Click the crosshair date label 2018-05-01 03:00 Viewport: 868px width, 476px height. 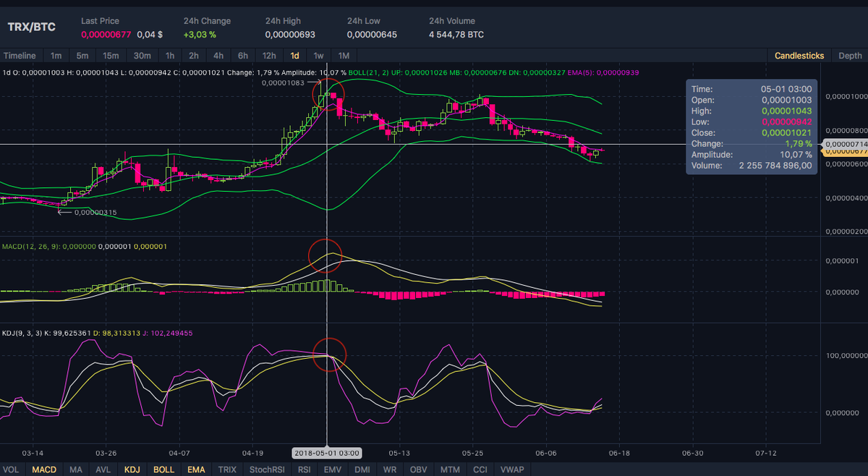326,453
